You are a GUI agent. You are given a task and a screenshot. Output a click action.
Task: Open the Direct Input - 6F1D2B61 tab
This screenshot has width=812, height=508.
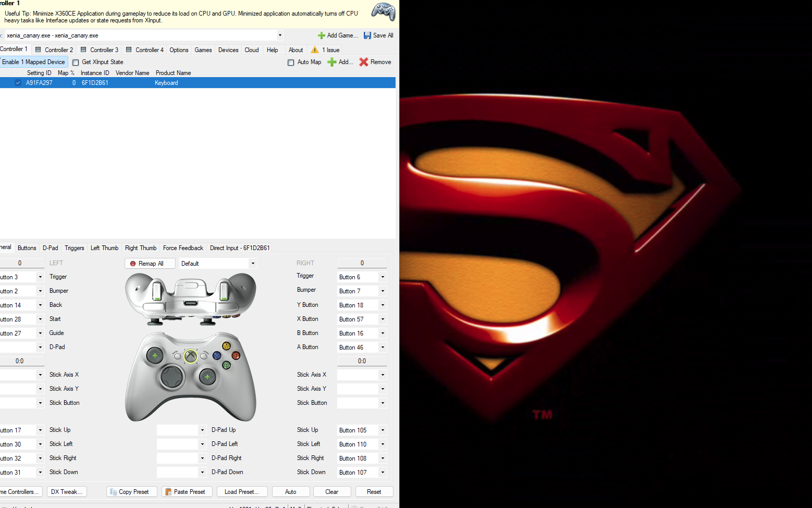[240, 248]
